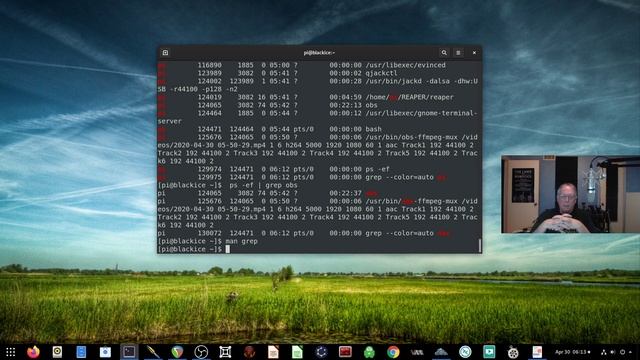Viewport: 640px width, 360px height.
Task: Switch to the colorful REAPER dock icon
Action: pyautogui.click(x=177, y=352)
